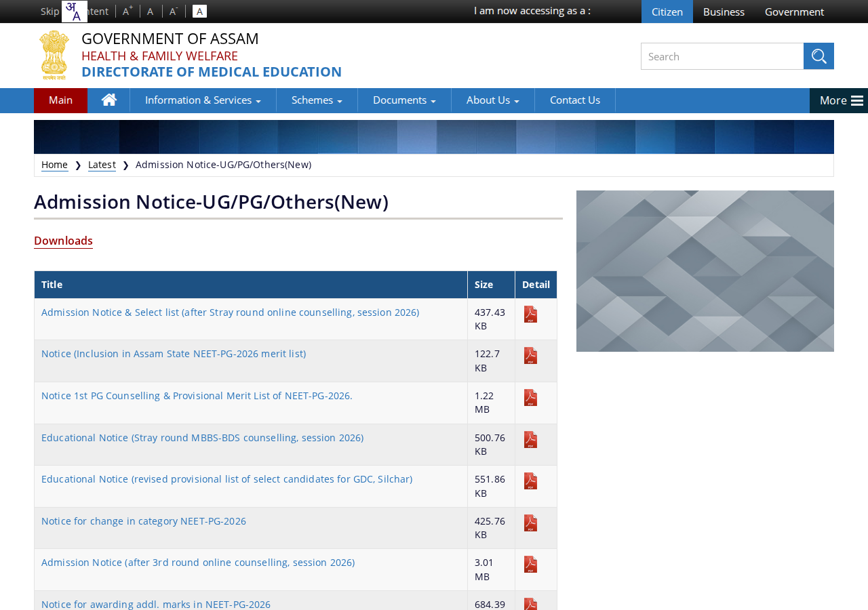Image resolution: width=868 pixels, height=610 pixels.
Task: Open Notice Inclusion in Assam State merit list
Action: (x=174, y=354)
